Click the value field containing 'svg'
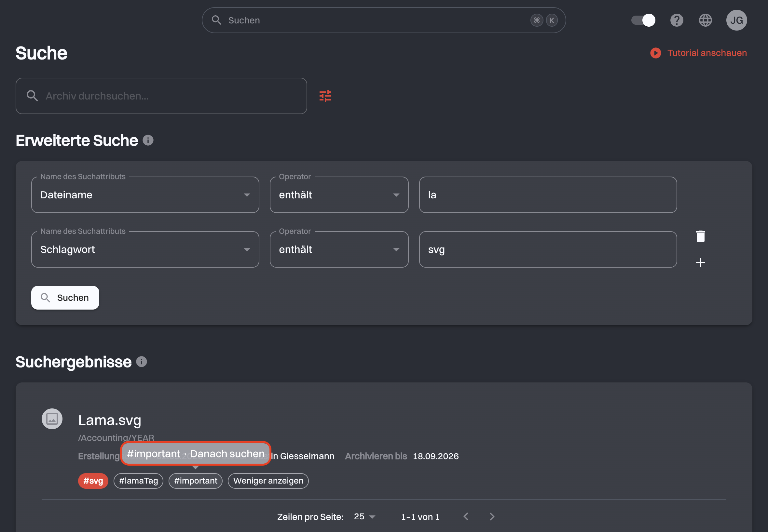The height and width of the screenshot is (532, 768). [548, 249]
